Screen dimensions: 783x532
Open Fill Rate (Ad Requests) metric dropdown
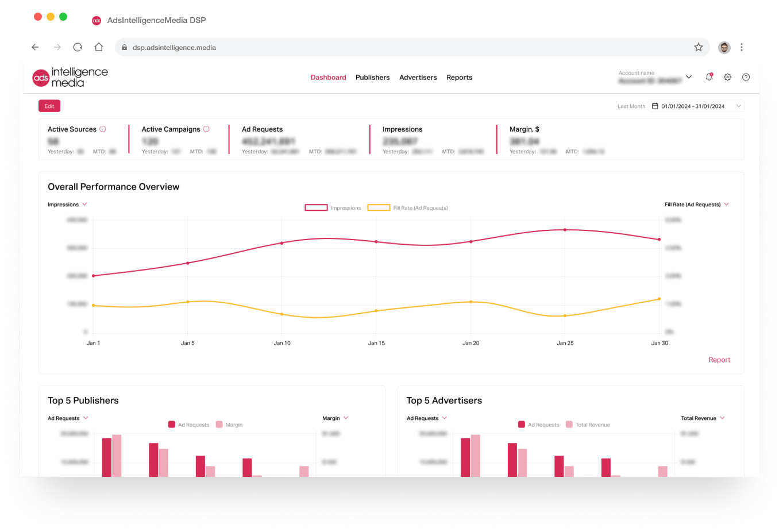tap(696, 205)
